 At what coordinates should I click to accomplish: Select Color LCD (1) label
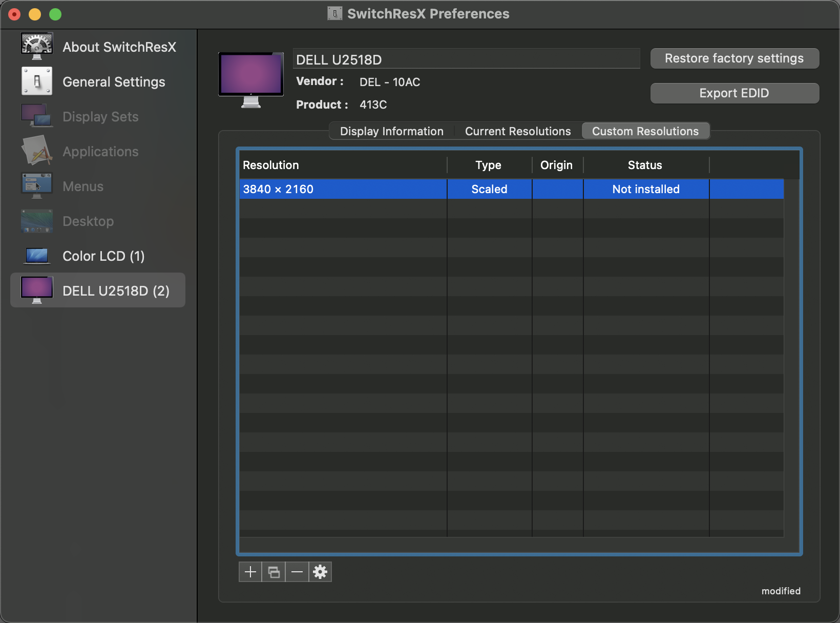[x=103, y=256]
